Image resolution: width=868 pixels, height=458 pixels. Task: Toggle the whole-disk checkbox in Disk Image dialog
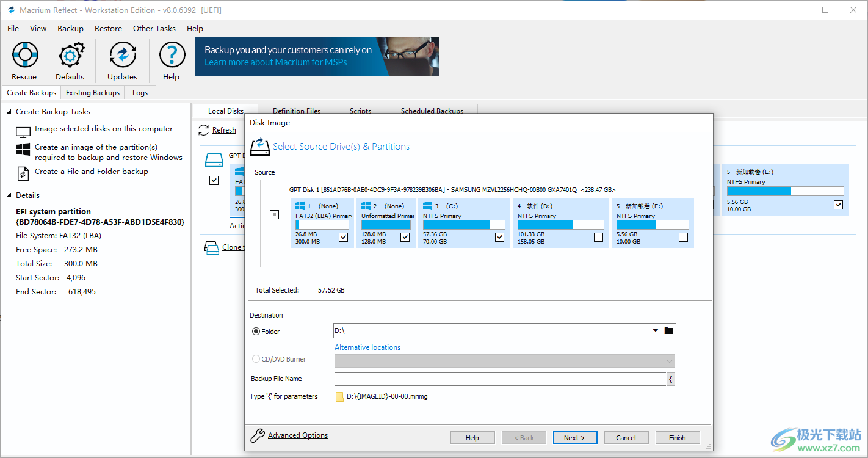click(274, 214)
